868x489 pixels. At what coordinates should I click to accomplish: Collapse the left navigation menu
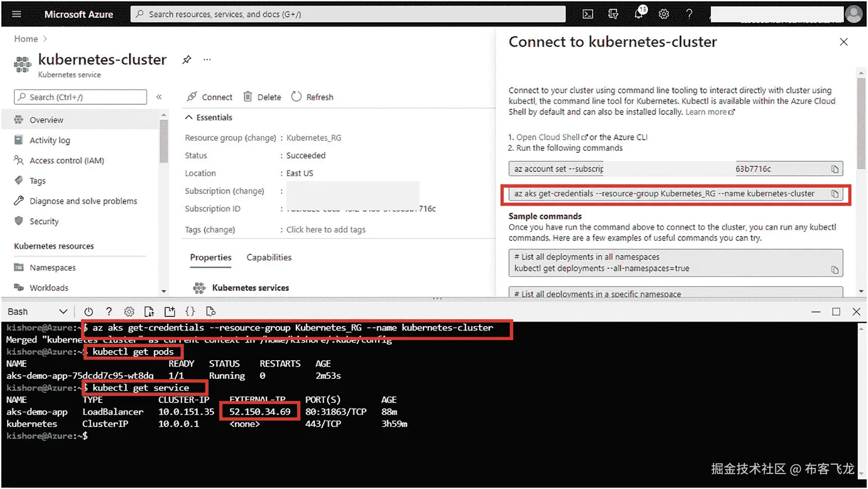pyautogui.click(x=159, y=97)
